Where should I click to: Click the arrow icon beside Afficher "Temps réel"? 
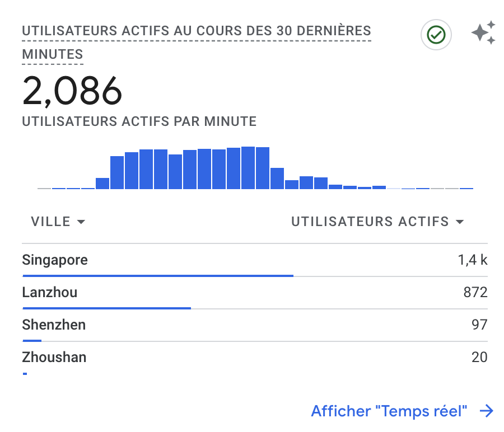(x=487, y=411)
